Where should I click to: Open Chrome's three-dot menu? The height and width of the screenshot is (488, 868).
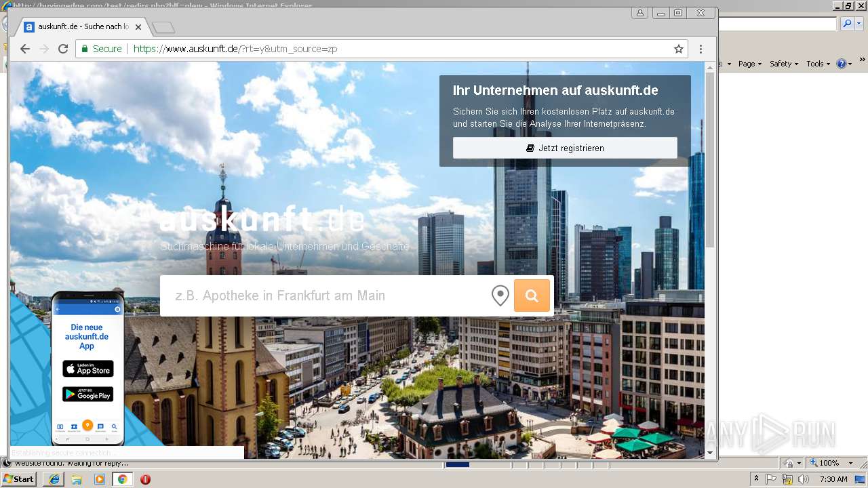pos(701,49)
